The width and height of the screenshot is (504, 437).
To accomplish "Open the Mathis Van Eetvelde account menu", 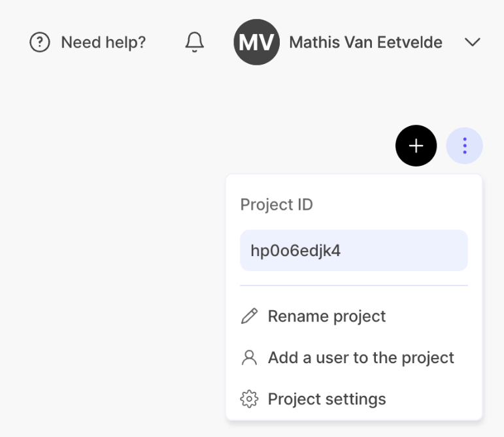I will (365, 42).
